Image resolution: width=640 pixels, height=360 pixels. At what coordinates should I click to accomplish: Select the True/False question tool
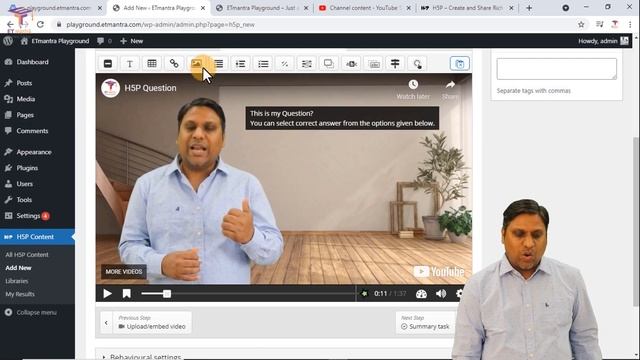[285, 64]
